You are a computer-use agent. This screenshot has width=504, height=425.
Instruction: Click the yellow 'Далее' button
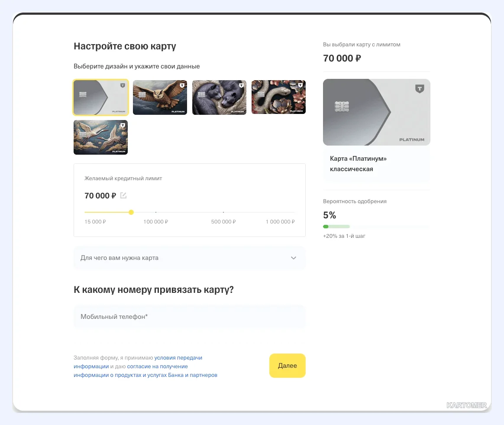click(288, 366)
